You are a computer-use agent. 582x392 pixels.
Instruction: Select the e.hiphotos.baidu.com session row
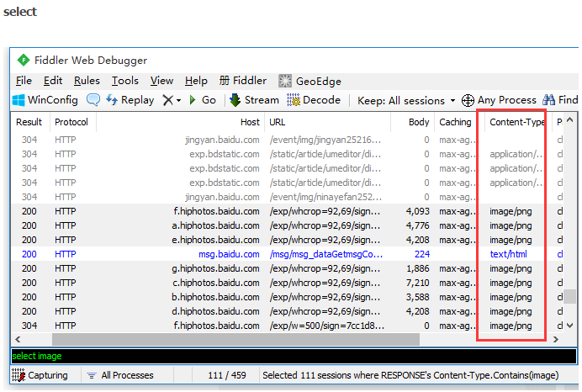pyautogui.click(x=287, y=241)
